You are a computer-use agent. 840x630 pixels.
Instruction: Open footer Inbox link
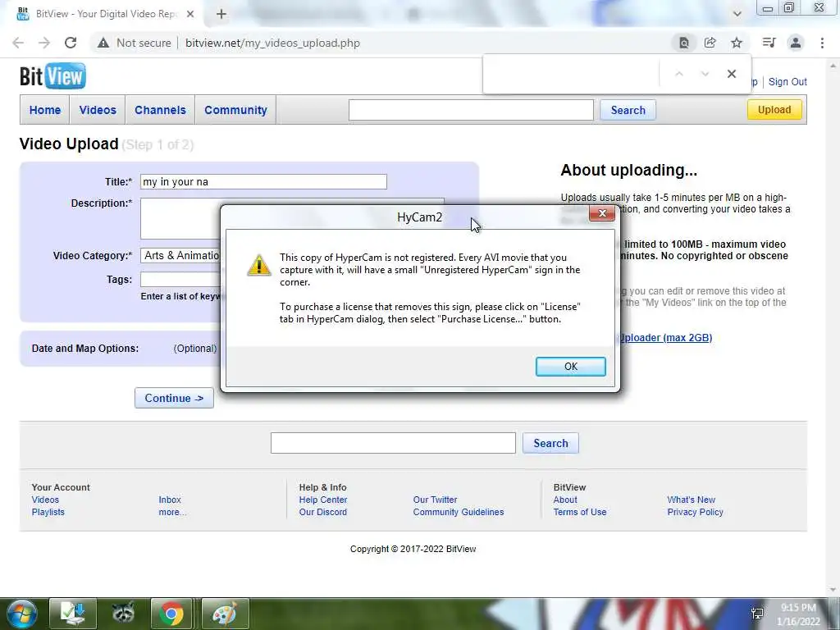pos(170,500)
